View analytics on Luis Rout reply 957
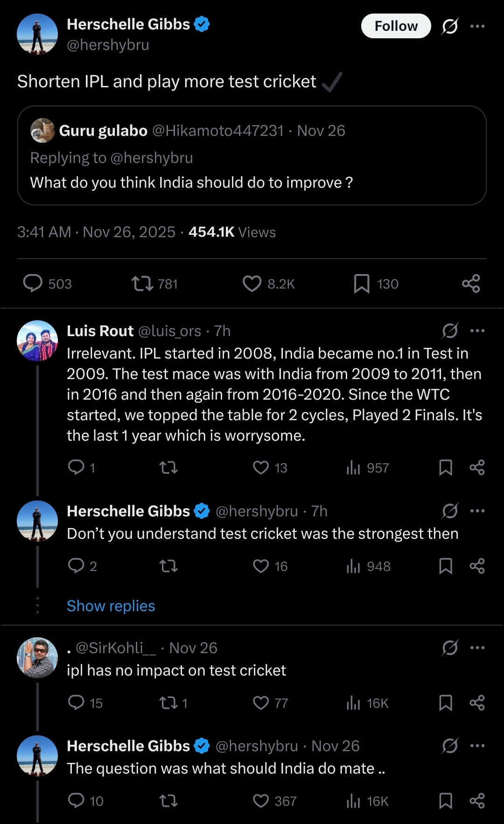Image resolution: width=504 pixels, height=824 pixels. [368, 467]
